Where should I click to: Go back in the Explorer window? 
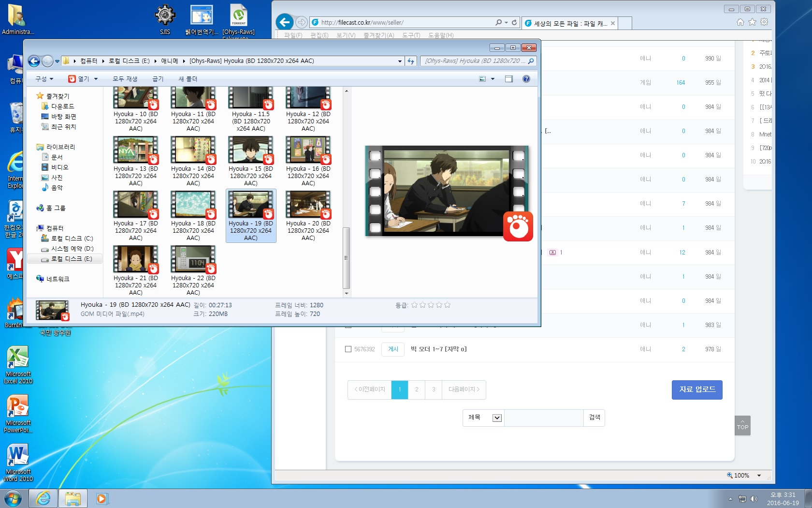click(x=34, y=61)
